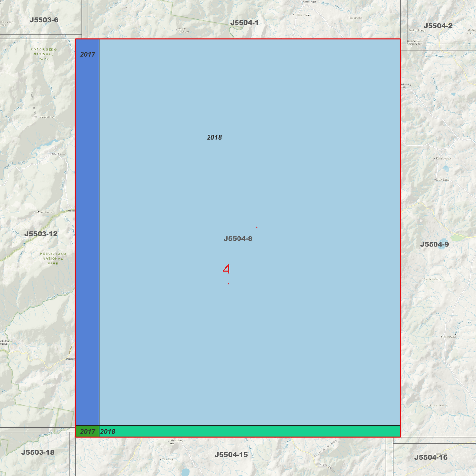Screen dimensions: 476x476
Task: Click 2017 label in the dark green corner
Action: (x=88, y=432)
